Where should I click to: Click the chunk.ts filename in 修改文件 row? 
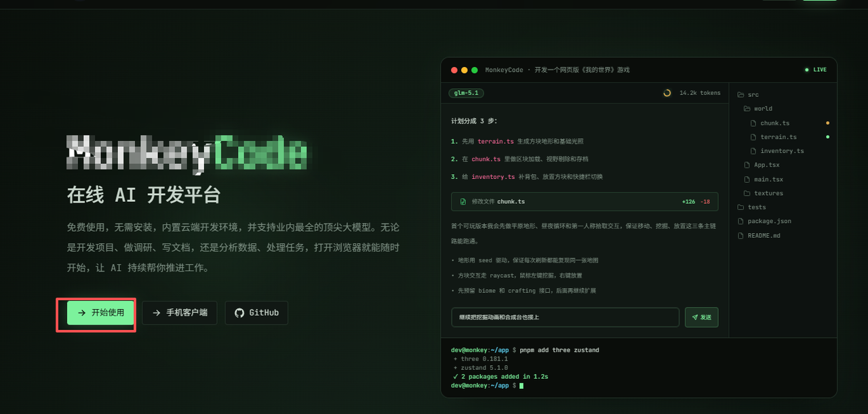tap(511, 201)
